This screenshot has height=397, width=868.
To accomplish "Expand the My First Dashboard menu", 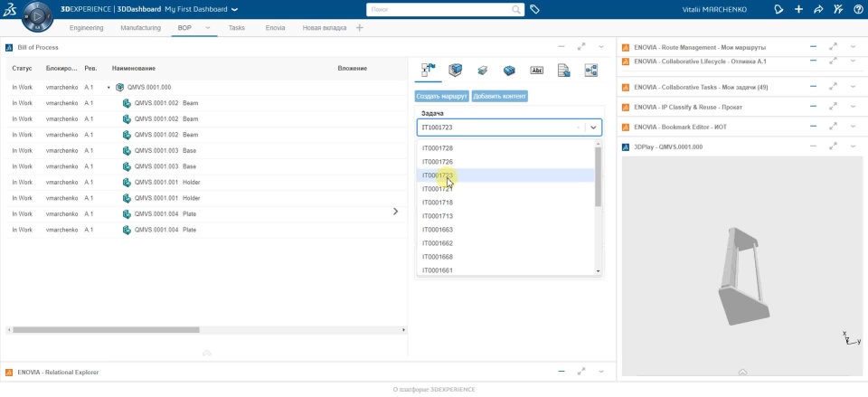I will coord(235,9).
